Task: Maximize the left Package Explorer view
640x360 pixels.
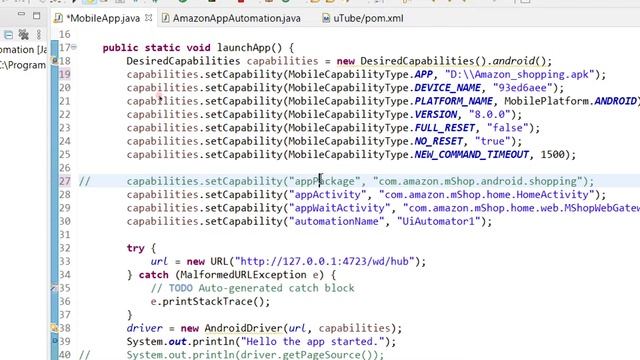Action: pyautogui.click(x=37, y=16)
